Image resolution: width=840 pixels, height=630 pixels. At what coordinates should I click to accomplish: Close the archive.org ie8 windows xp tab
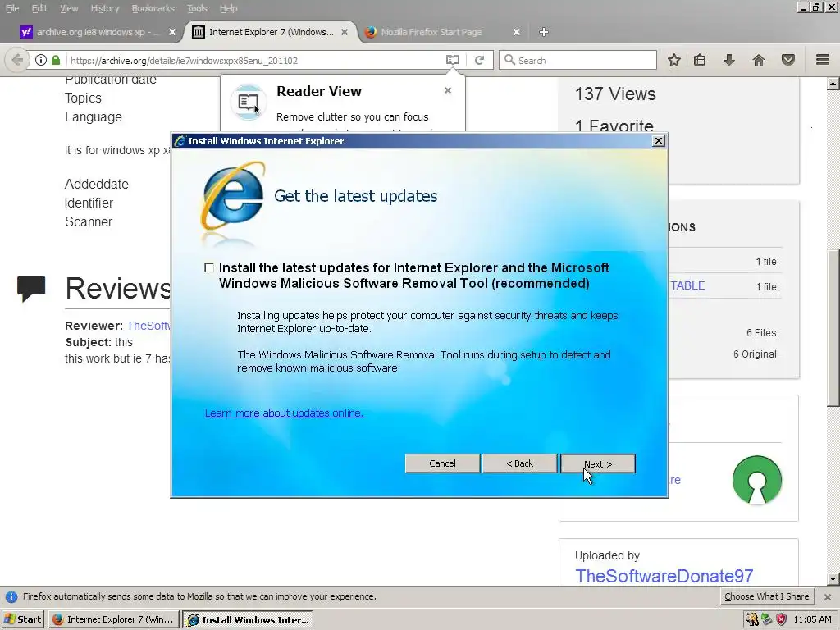(172, 32)
